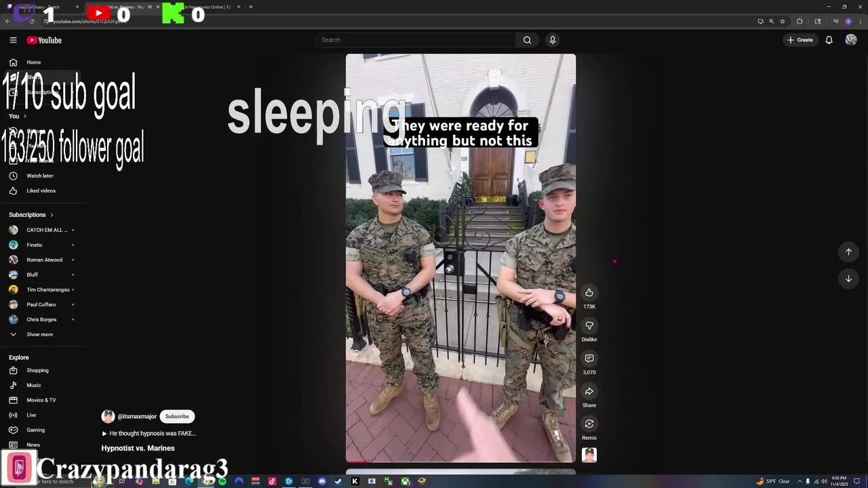Screen dimensions: 868x488
Task: Open the YouTube hamburger guide menu
Action: point(13,40)
